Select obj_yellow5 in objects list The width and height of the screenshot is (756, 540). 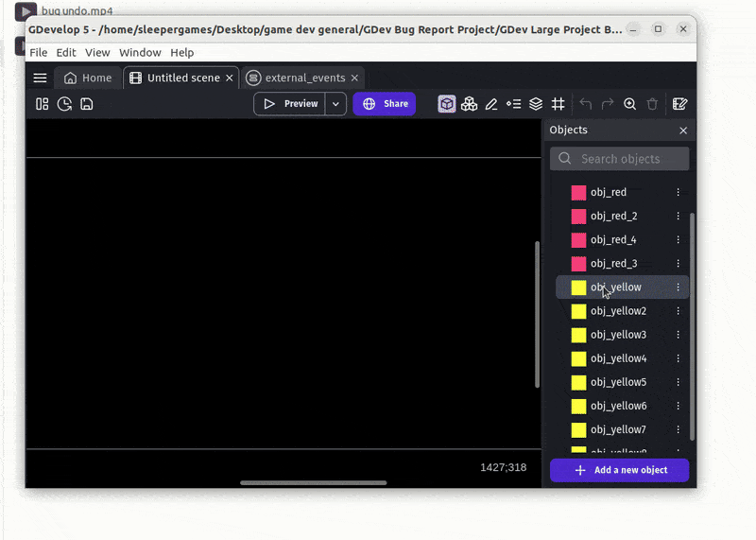623,382
